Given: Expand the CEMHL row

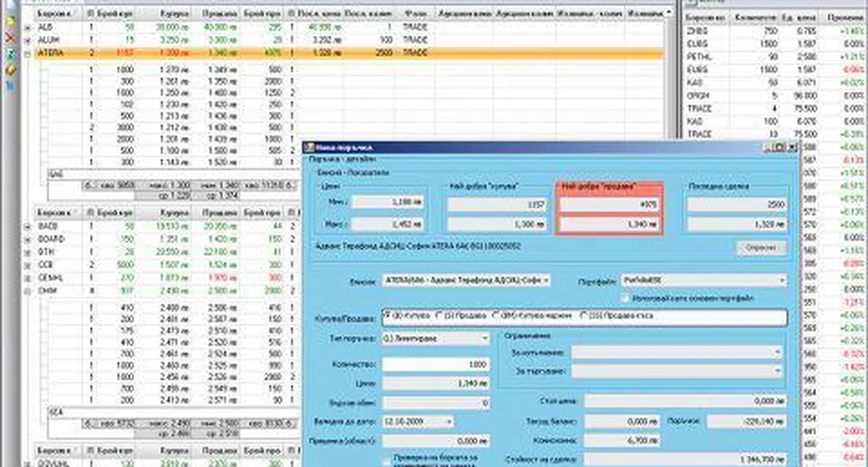Looking at the screenshot, I should click(x=27, y=278).
